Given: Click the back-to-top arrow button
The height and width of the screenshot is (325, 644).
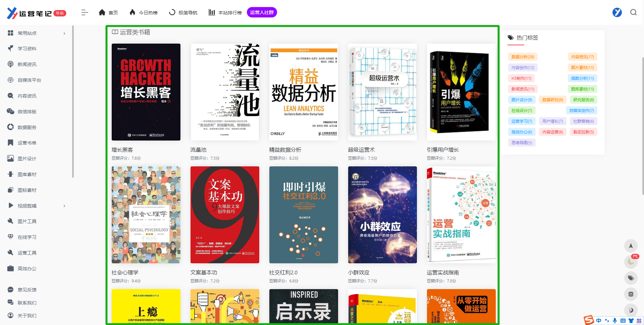Looking at the screenshot, I should [x=631, y=246].
